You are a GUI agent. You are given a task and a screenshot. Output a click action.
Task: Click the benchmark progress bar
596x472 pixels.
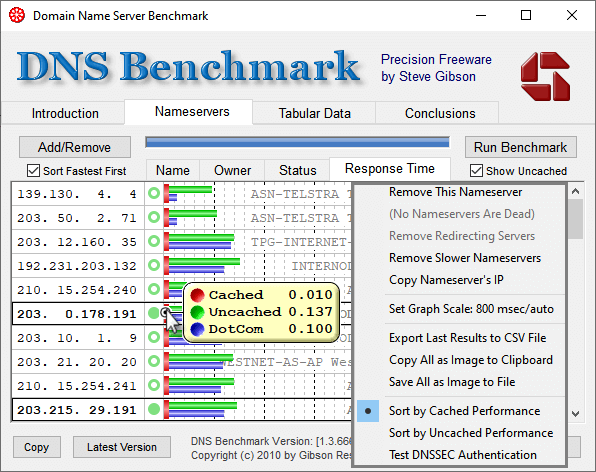(297, 142)
